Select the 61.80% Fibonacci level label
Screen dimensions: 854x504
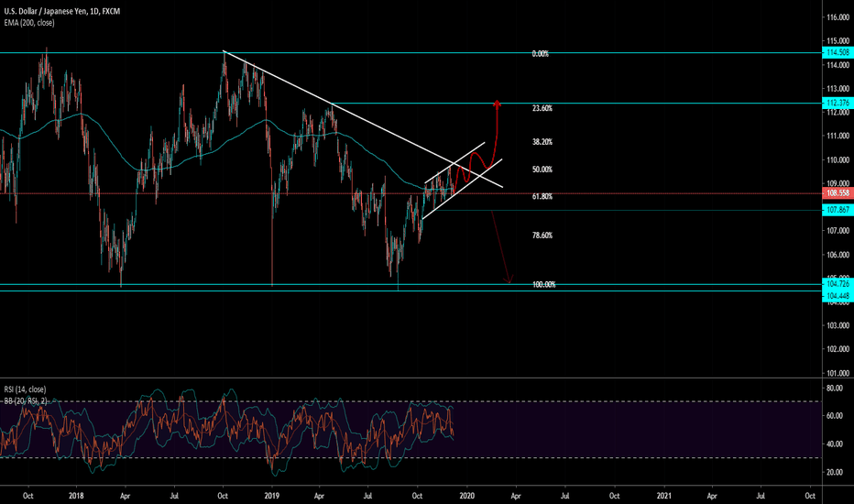tap(542, 197)
